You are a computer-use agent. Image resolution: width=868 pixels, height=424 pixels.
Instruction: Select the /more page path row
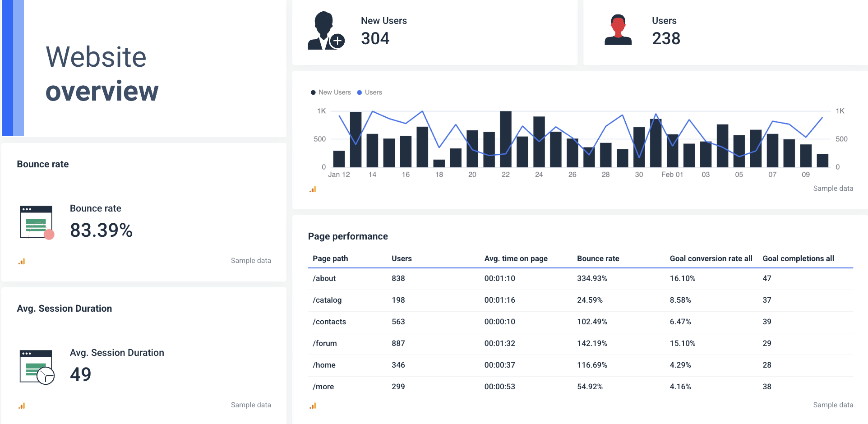point(581,387)
